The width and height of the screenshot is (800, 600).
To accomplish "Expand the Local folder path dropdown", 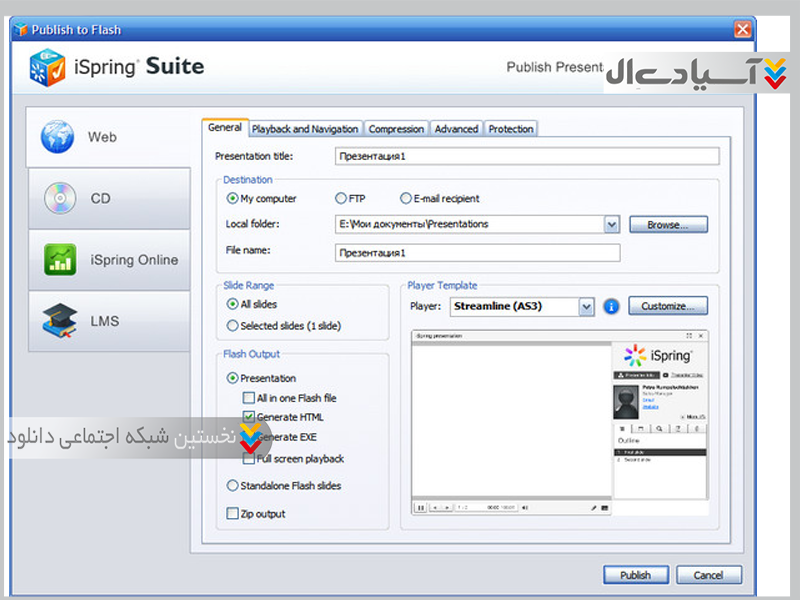I will click(x=612, y=225).
